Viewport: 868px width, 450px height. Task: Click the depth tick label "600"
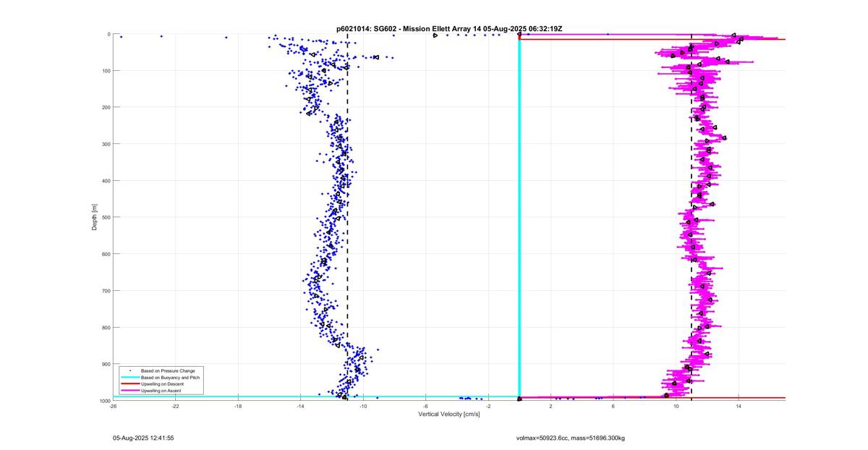tap(106, 254)
